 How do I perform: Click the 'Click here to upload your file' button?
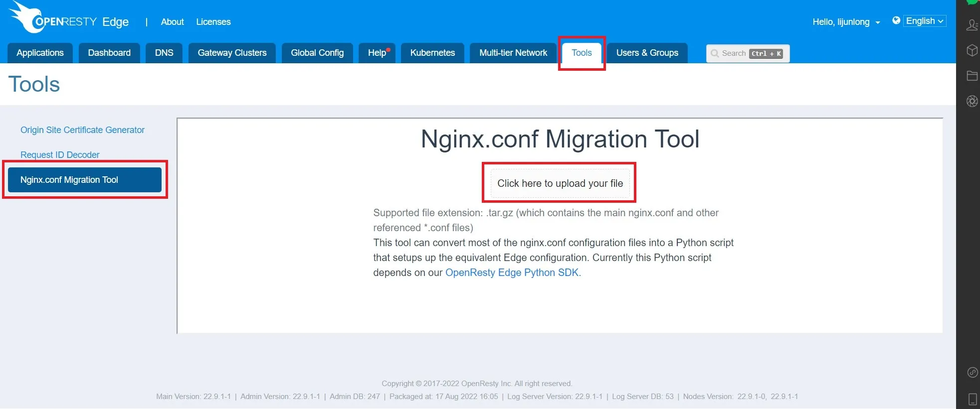(560, 183)
